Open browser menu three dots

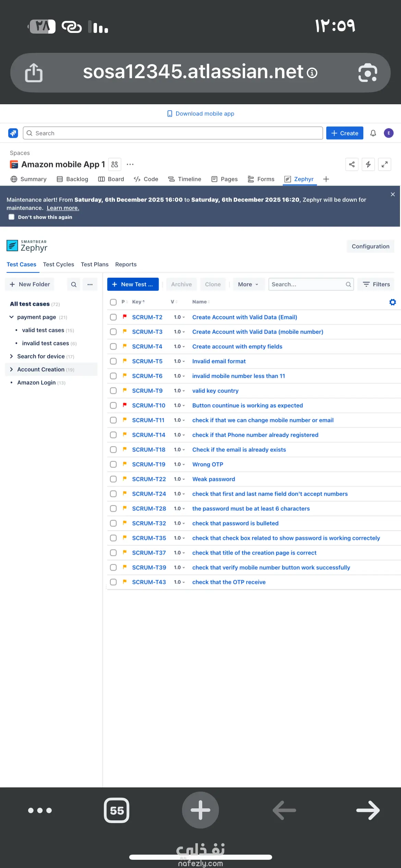[40, 810]
